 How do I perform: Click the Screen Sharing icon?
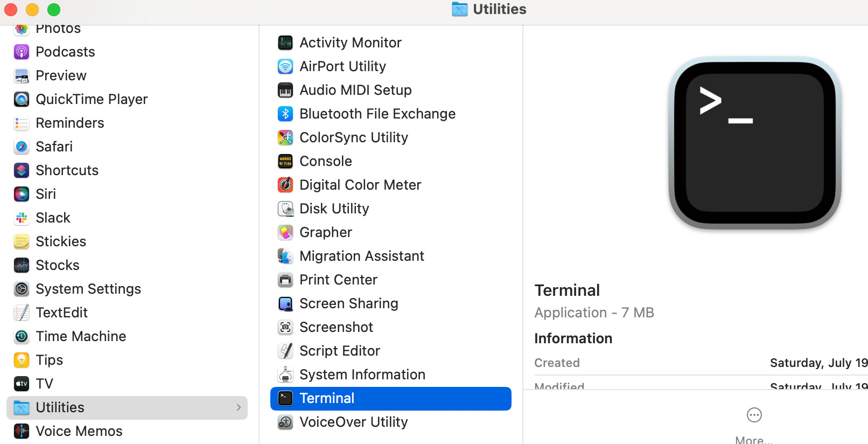click(x=285, y=303)
